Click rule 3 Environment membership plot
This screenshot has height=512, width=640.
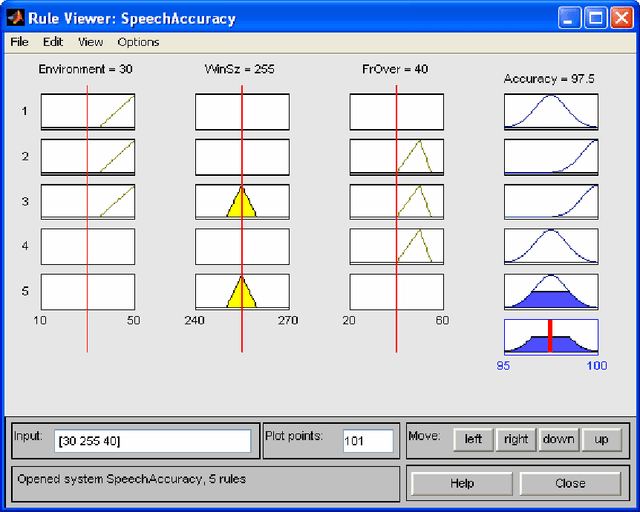pos(88,202)
